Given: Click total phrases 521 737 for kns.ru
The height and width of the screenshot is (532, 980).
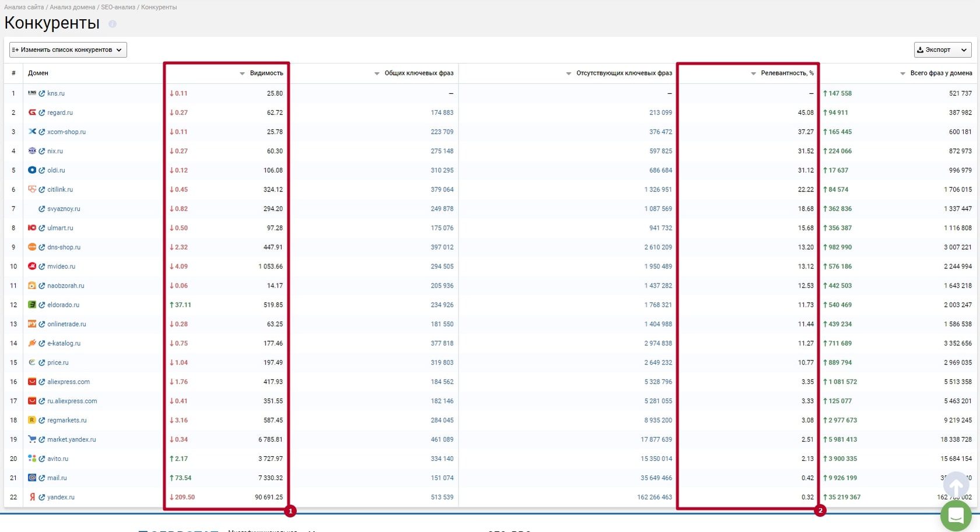Looking at the screenshot, I should [x=960, y=93].
